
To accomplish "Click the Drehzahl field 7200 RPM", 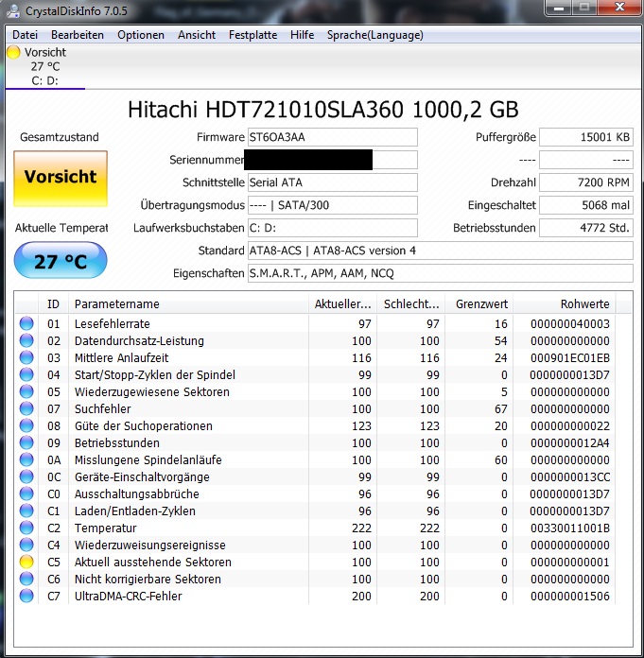I will [586, 182].
